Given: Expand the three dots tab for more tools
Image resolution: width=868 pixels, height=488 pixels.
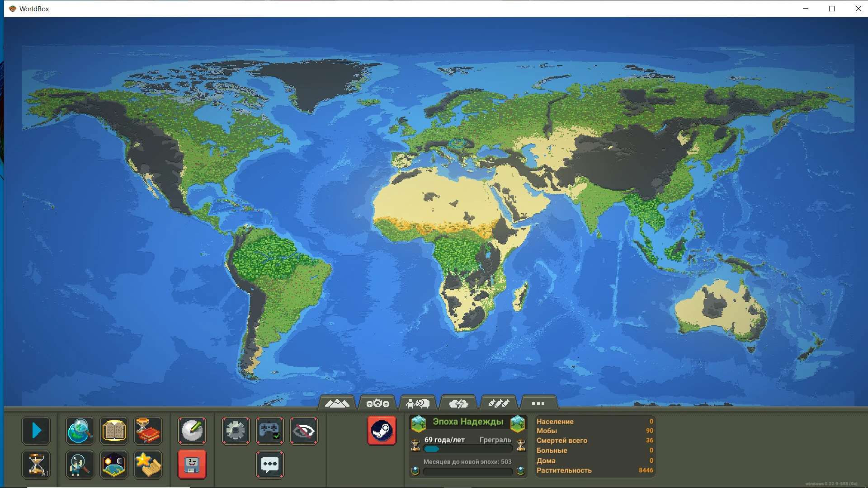Looking at the screenshot, I should tap(538, 404).
